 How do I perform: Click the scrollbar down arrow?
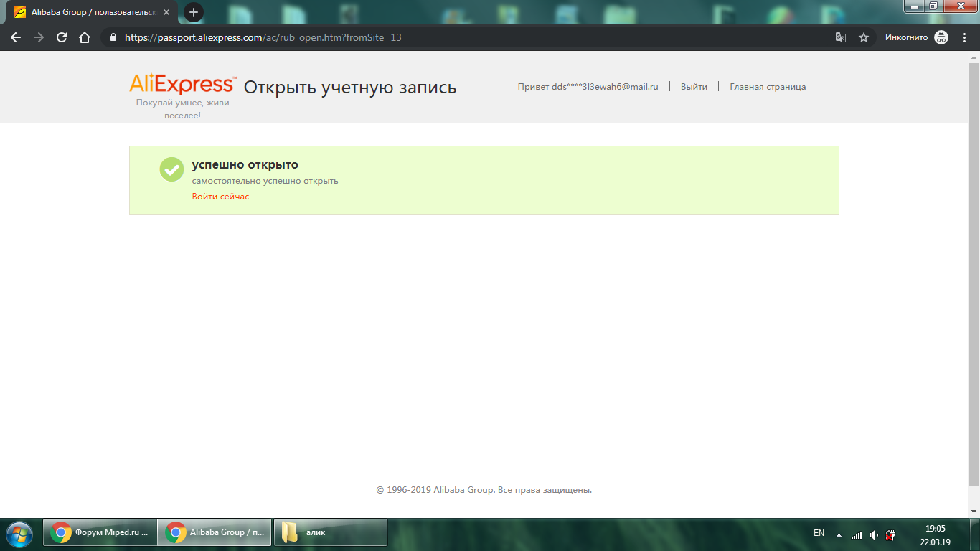pyautogui.click(x=974, y=511)
